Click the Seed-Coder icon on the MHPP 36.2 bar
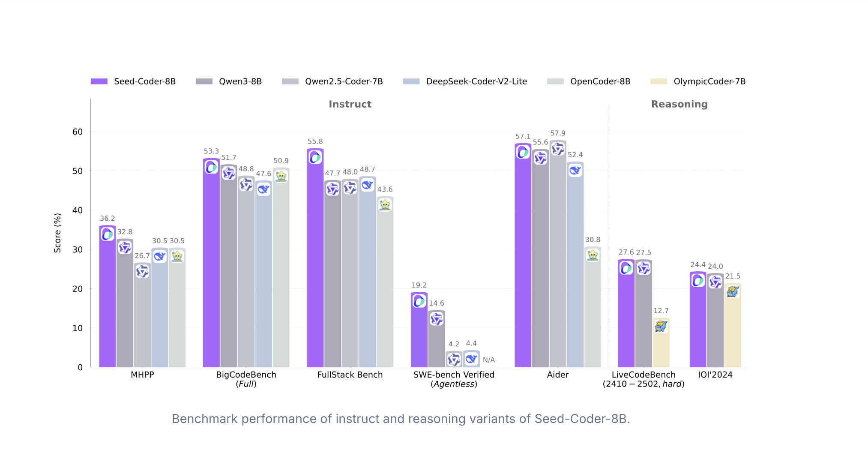Viewport: 868px width, 456px height. (x=108, y=234)
